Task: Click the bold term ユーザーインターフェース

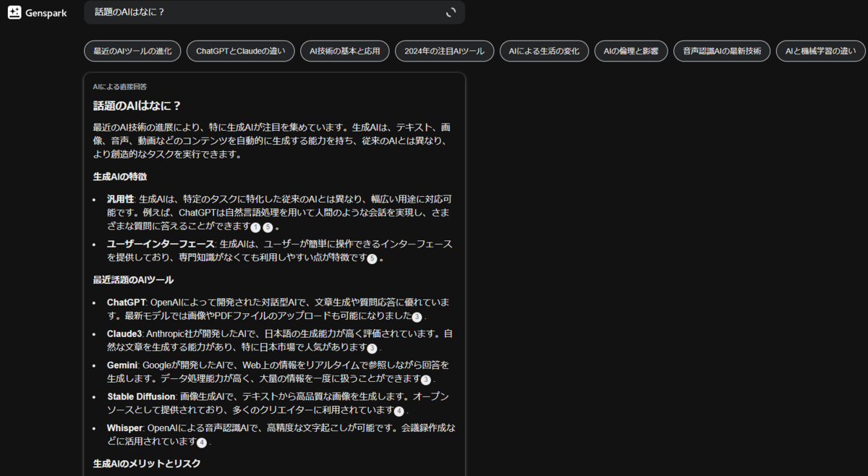Action: pyautogui.click(x=161, y=244)
